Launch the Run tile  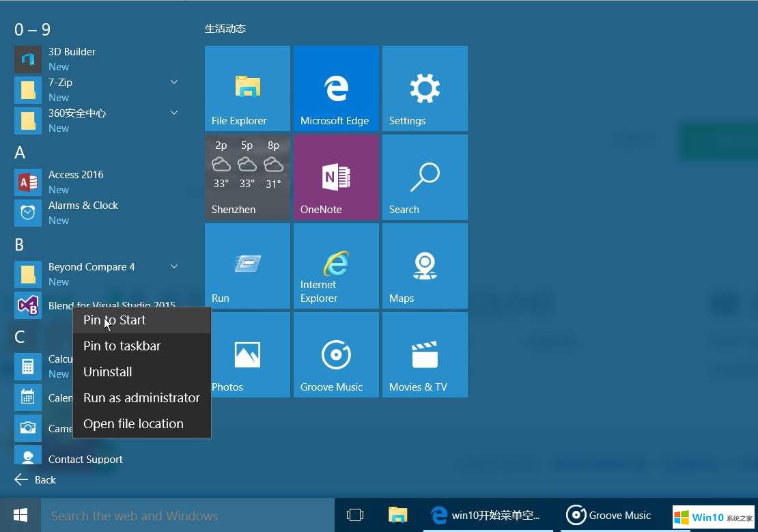247,266
